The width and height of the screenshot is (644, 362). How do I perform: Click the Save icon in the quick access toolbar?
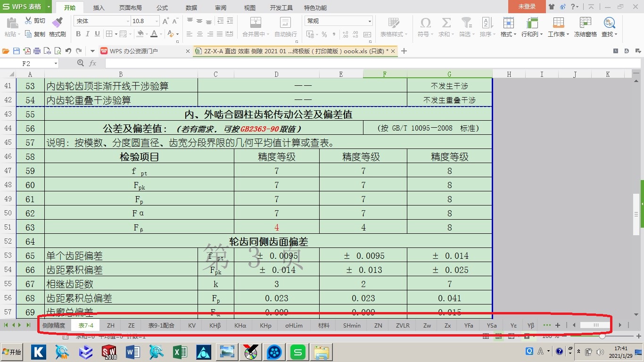[x=16, y=51]
